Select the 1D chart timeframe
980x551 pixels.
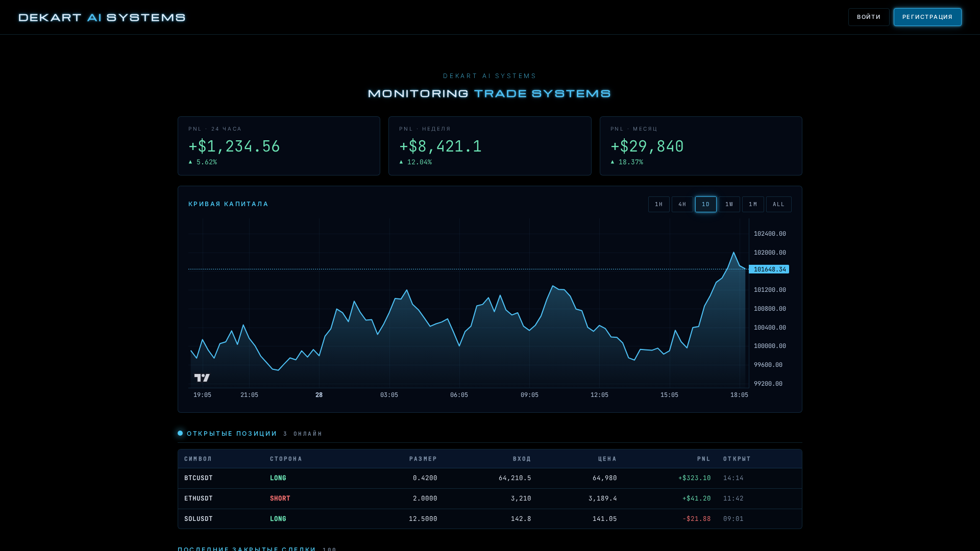(706, 204)
